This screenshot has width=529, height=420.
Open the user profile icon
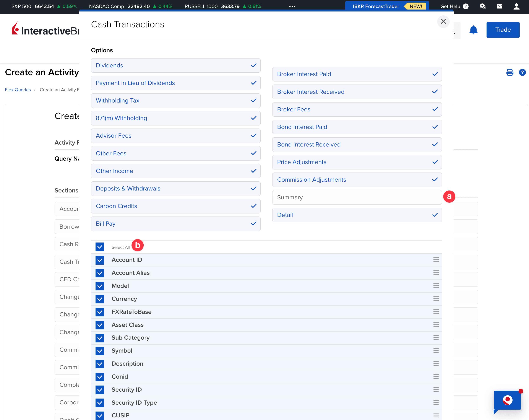pos(516,6)
